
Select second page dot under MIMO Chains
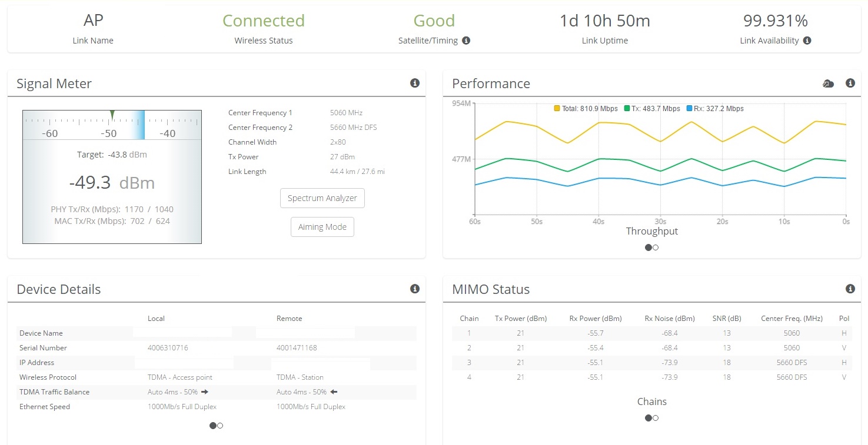point(656,418)
